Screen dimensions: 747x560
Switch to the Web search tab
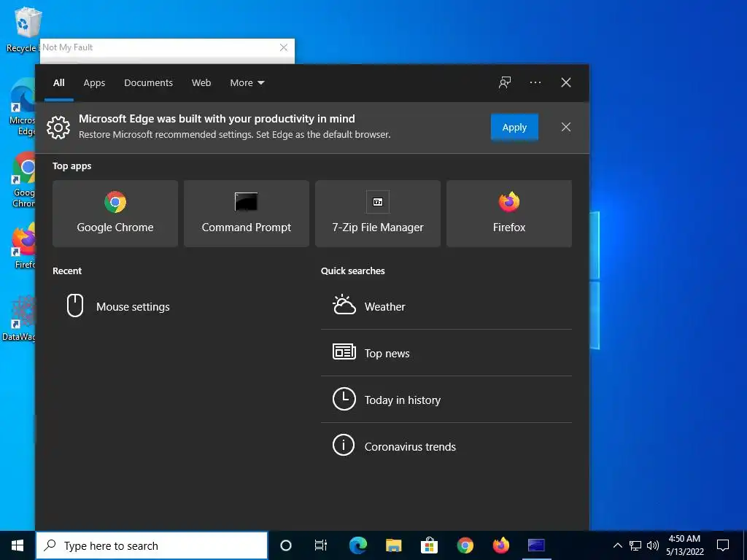201,82
